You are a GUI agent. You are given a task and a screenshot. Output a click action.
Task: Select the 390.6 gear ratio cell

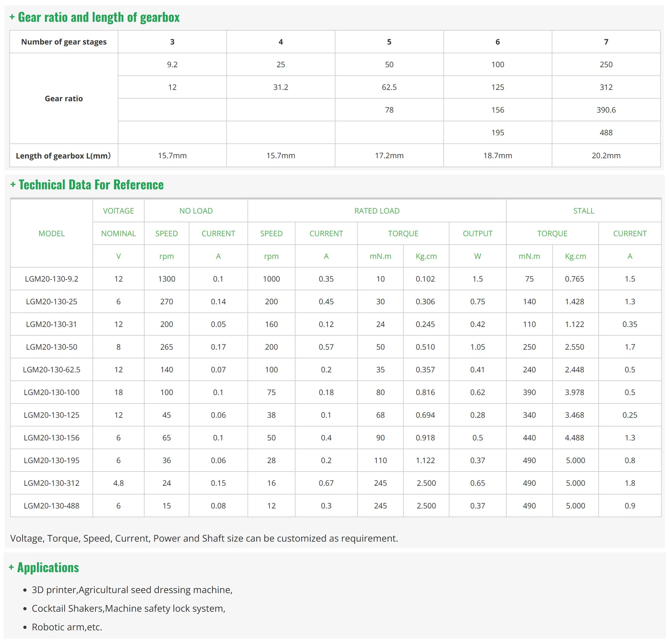tap(606, 110)
